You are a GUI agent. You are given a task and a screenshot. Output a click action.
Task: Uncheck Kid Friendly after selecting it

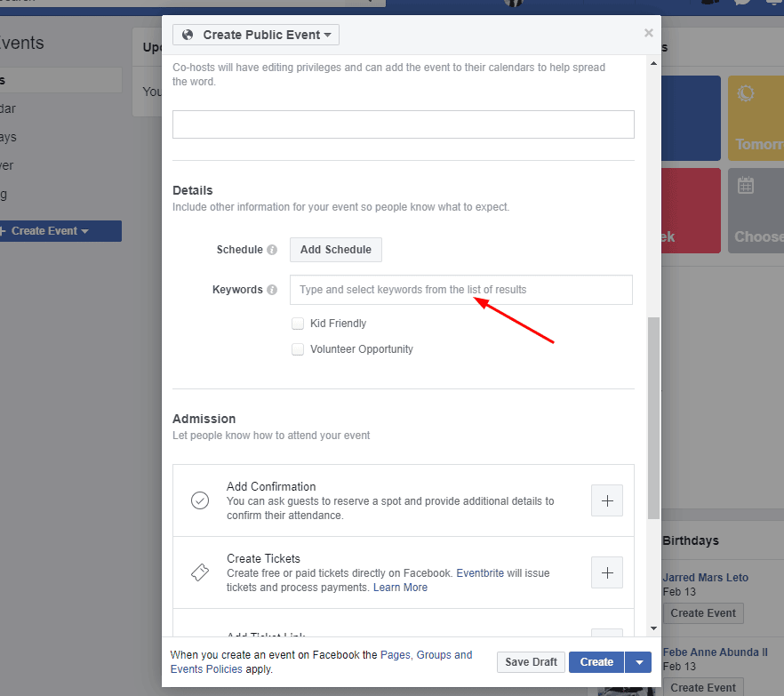[298, 323]
